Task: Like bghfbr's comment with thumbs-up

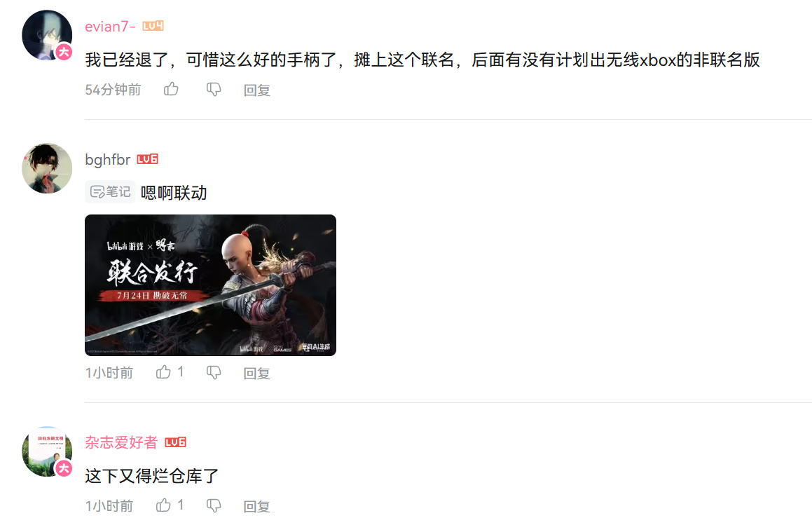Action: [164, 372]
